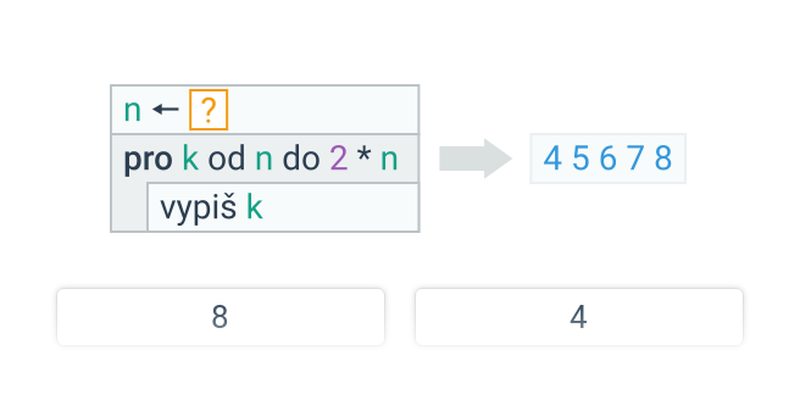Select the output box showing 4 5 6 7 8
This screenshot has width=800, height=400.
tap(608, 158)
